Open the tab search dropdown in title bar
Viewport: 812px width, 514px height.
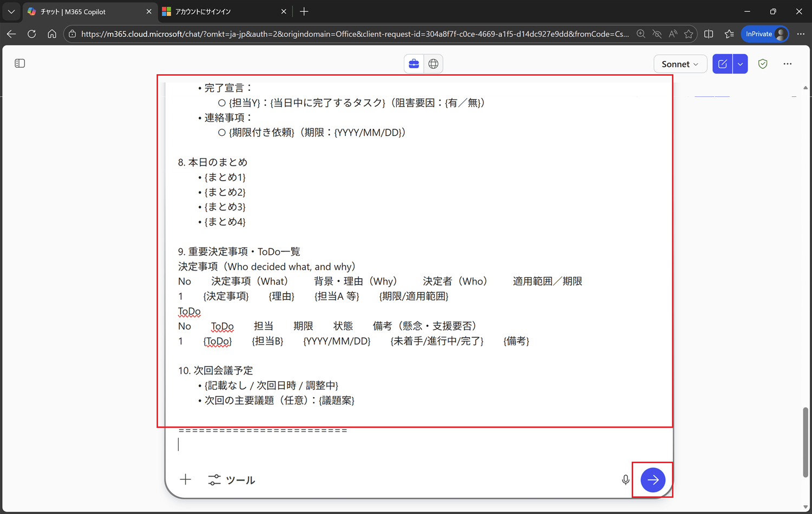11,11
